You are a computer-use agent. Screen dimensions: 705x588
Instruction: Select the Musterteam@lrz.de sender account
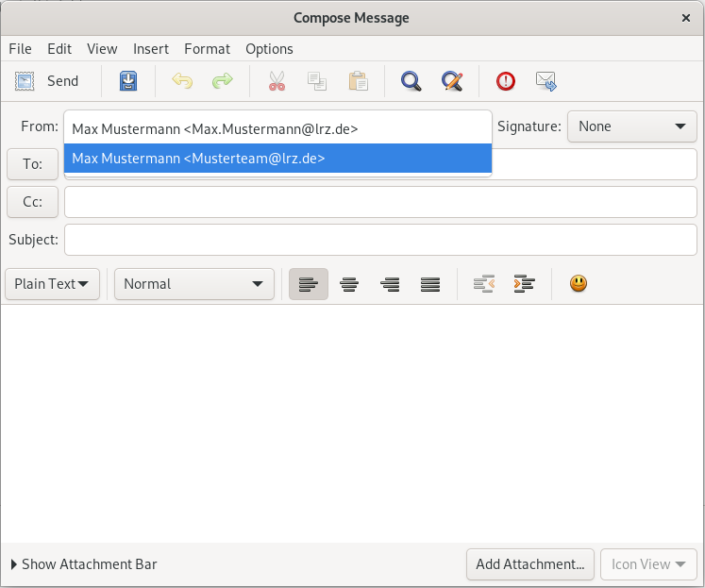pos(277,159)
